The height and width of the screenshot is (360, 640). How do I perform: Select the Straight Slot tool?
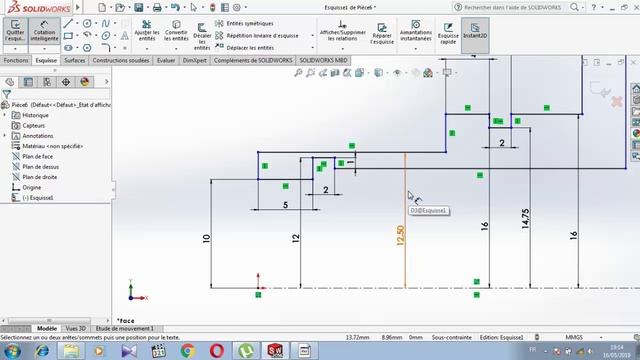click(x=68, y=48)
